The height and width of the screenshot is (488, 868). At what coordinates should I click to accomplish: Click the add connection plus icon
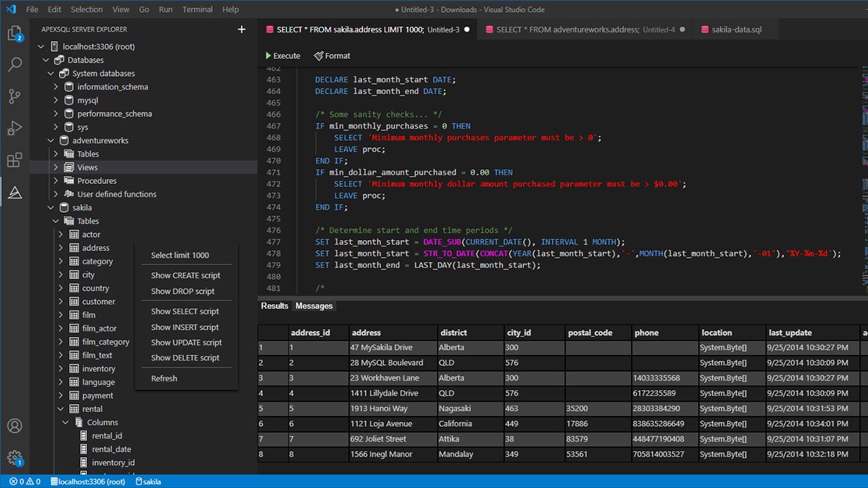coord(241,29)
